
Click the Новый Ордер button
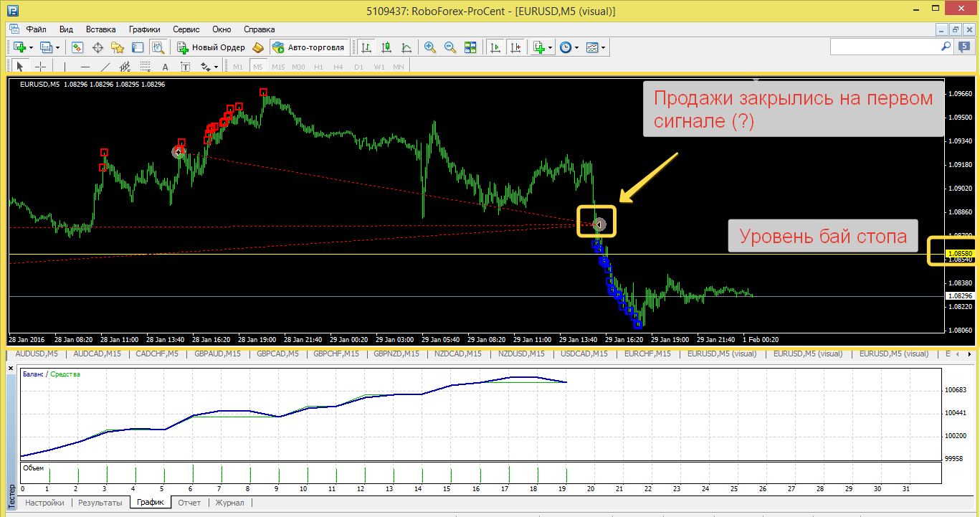[x=211, y=47]
